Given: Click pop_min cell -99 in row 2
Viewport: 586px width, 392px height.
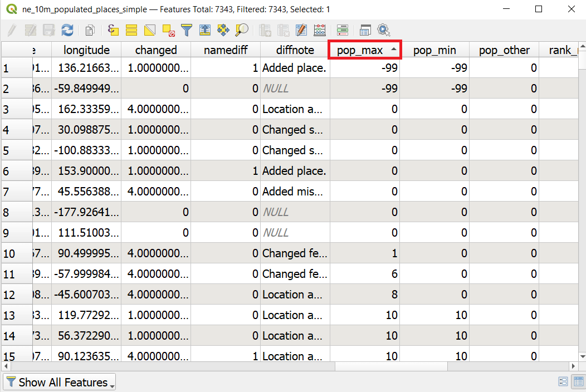Looking at the screenshot, I should (x=434, y=88).
